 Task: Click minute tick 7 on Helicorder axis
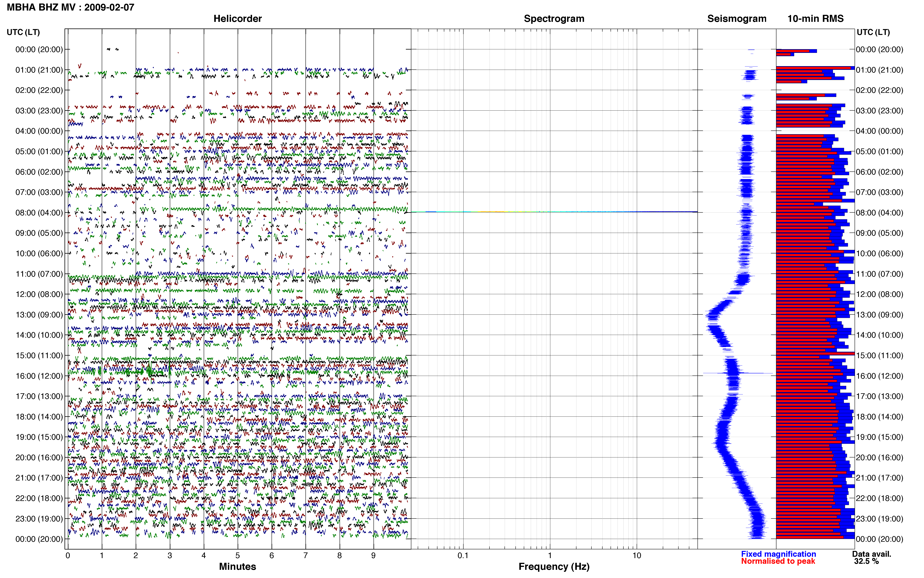point(305,555)
